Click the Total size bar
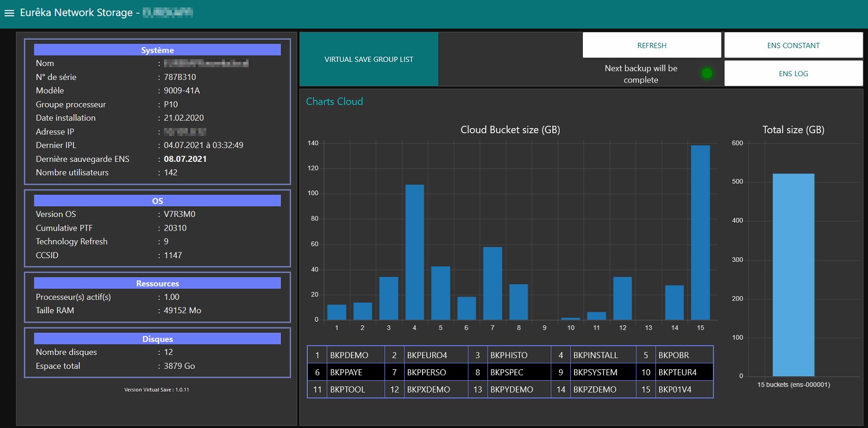The height and width of the screenshot is (428, 868). [793, 275]
